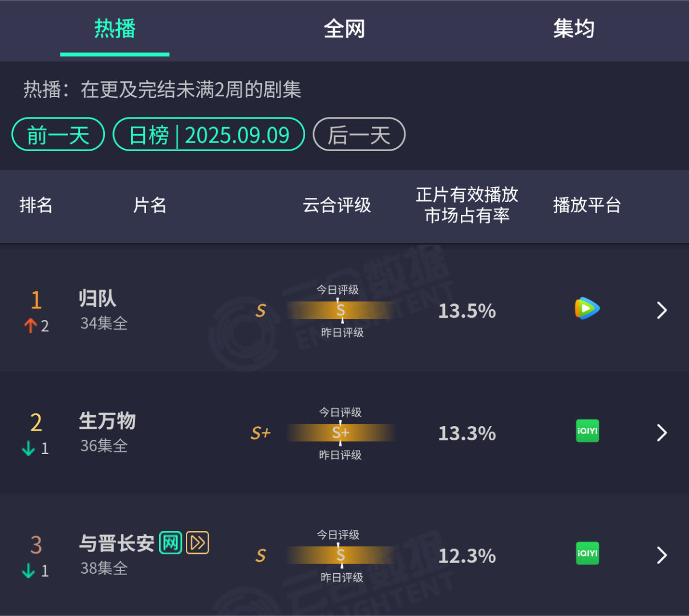Click the orange up-arrow rank change under rank 1
This screenshot has width=689, height=616.
[x=30, y=326]
